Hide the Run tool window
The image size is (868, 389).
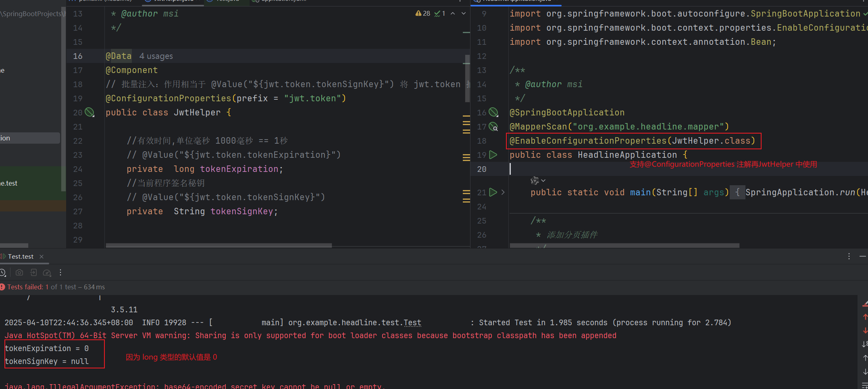click(x=862, y=257)
